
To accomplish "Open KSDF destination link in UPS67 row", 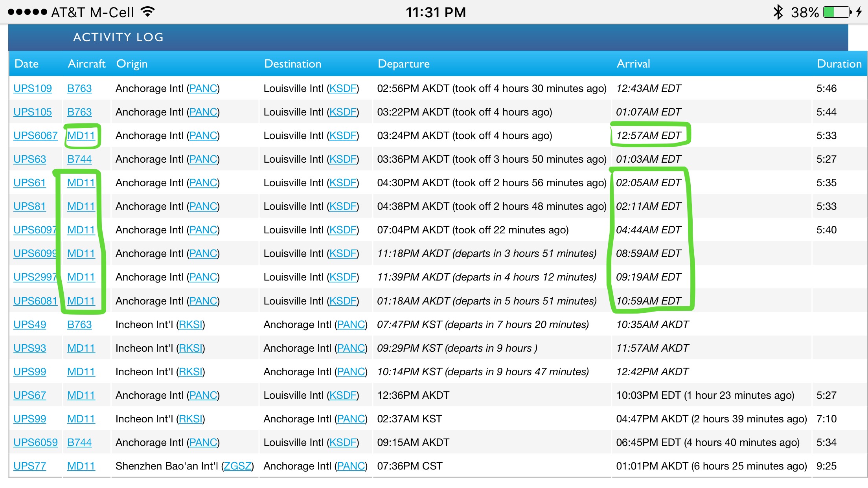I will pyautogui.click(x=343, y=395).
